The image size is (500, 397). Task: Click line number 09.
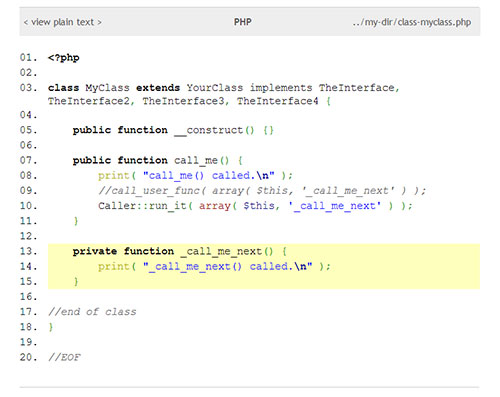(28, 191)
